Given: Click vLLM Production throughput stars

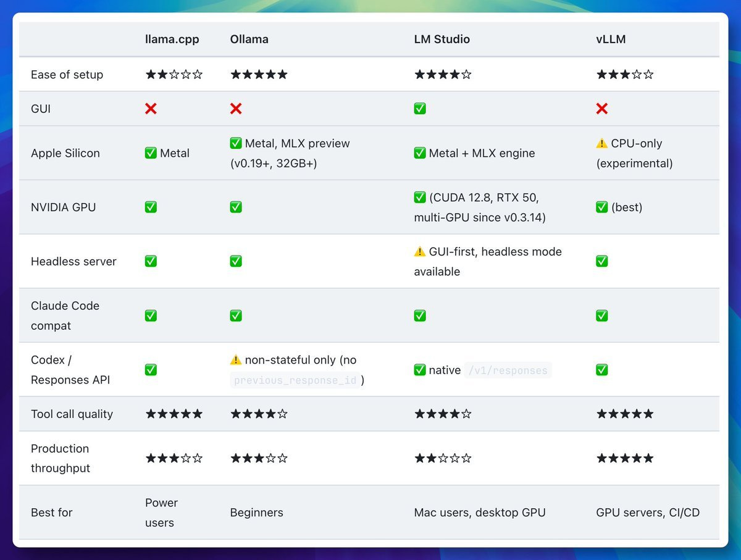Looking at the screenshot, I should [625, 458].
